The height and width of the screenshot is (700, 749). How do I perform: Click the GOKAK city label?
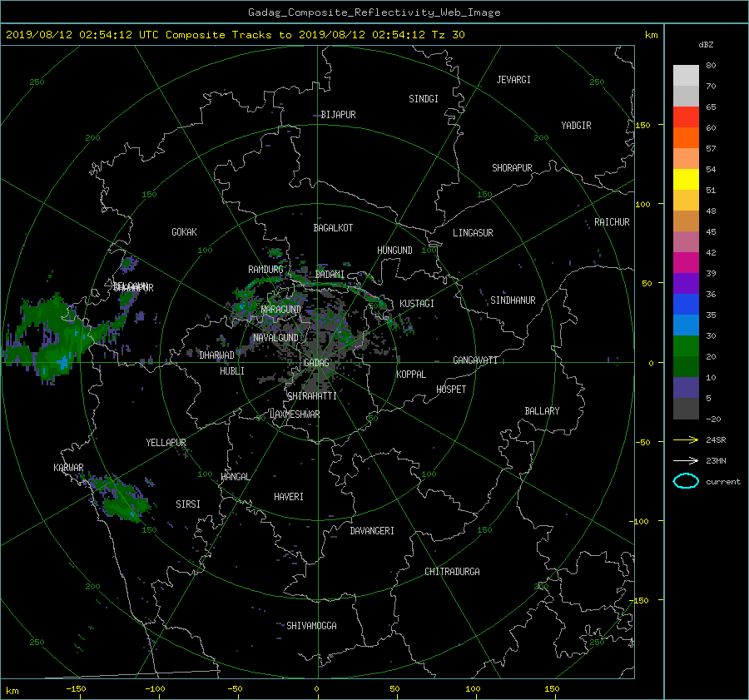click(184, 232)
